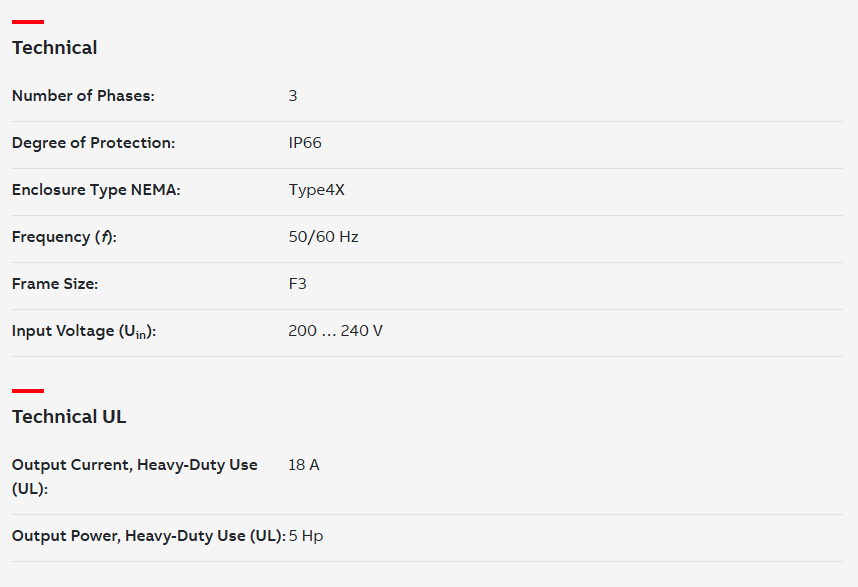The height and width of the screenshot is (587, 858).
Task: Click the 18 A output current value
Action: (304, 465)
